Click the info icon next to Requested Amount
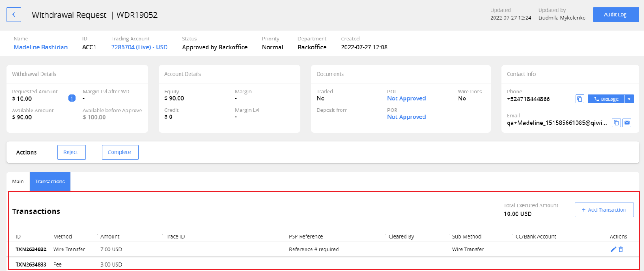The width and height of the screenshot is (644, 271). tap(72, 98)
